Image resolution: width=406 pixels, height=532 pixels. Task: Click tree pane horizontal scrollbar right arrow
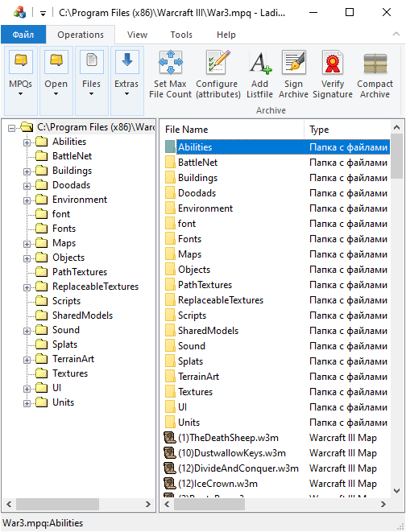click(148, 504)
